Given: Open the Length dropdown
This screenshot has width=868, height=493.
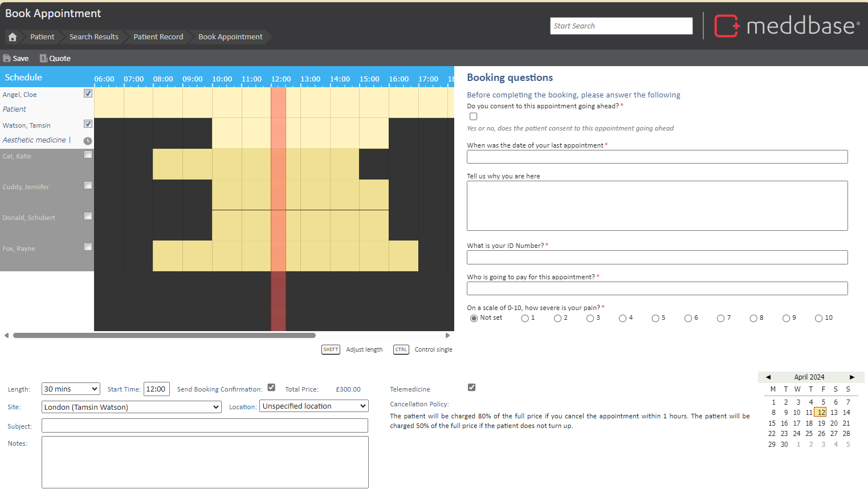Looking at the screenshot, I should pyautogui.click(x=71, y=389).
